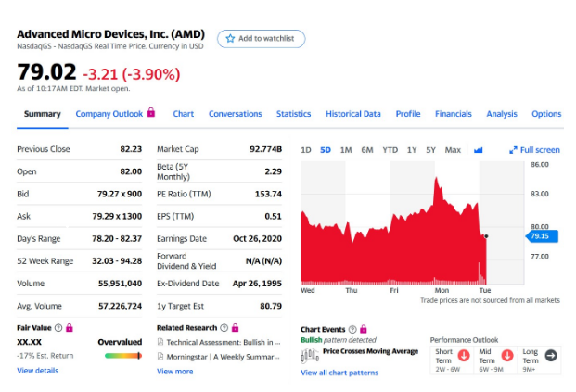Select the 1D chart range
576x392 pixels.
coord(306,150)
